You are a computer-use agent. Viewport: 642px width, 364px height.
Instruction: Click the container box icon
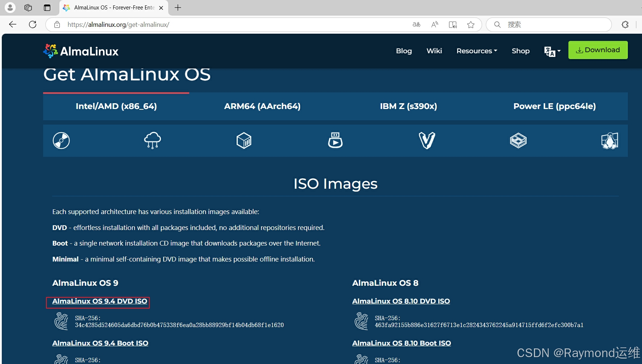click(x=244, y=141)
